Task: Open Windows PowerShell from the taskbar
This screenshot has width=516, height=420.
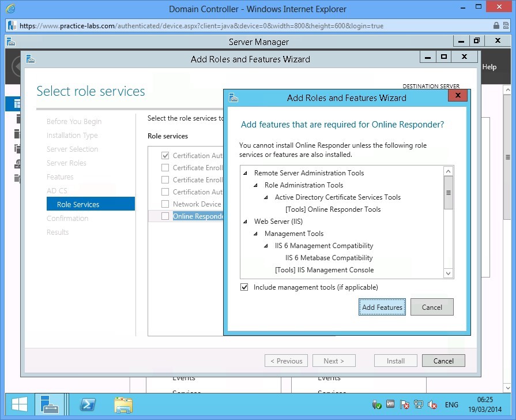Action: [87, 404]
